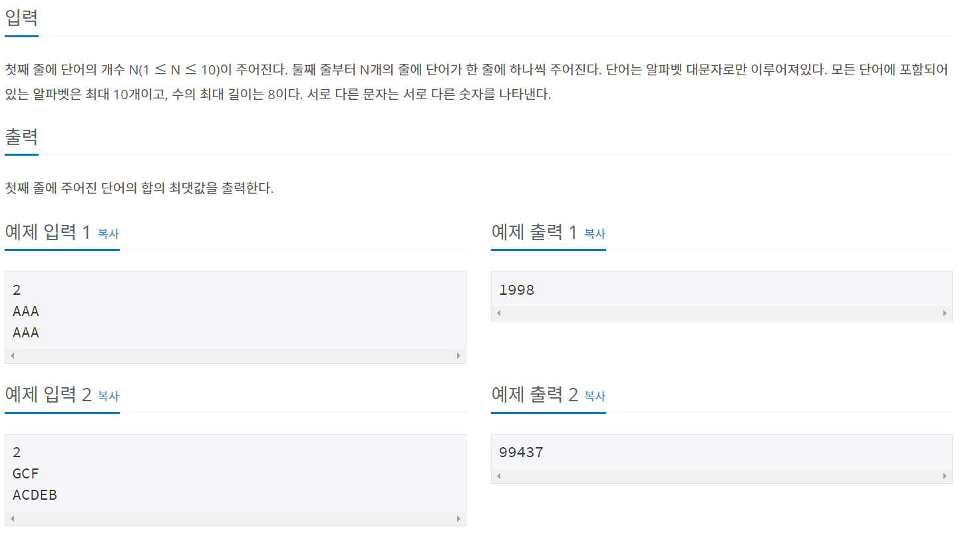Viewport: 980px width, 537px height.
Task: Click right scroll arrow of sample output 1 box
Action: tap(944, 311)
